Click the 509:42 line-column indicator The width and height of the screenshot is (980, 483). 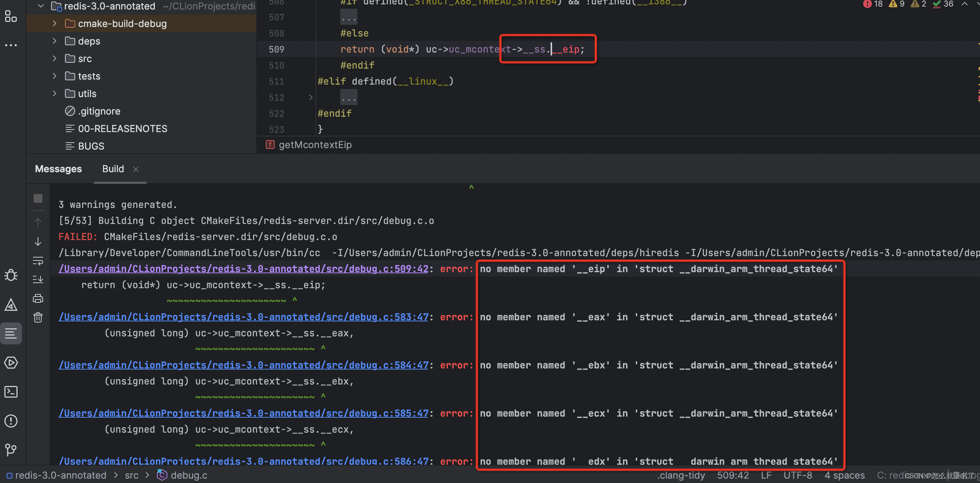[x=733, y=475]
